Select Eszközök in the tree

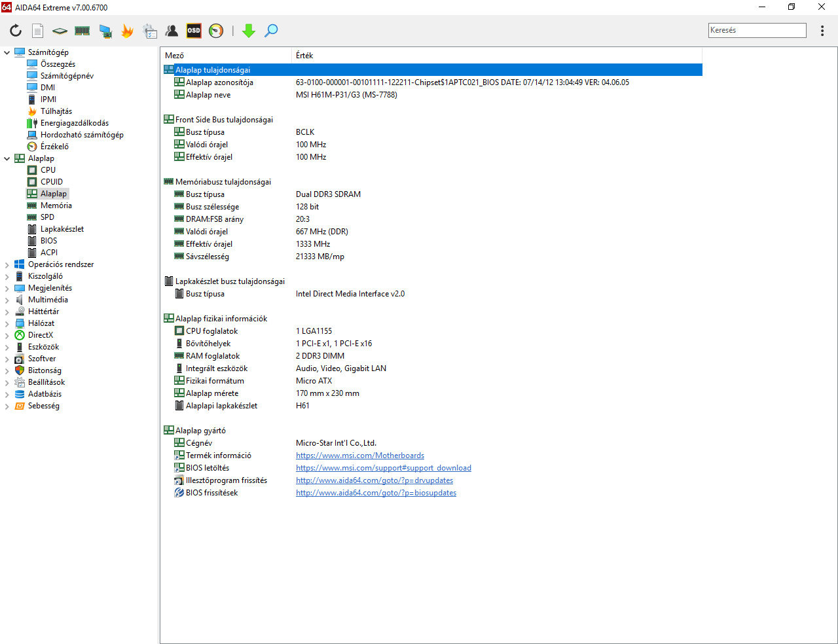43,347
